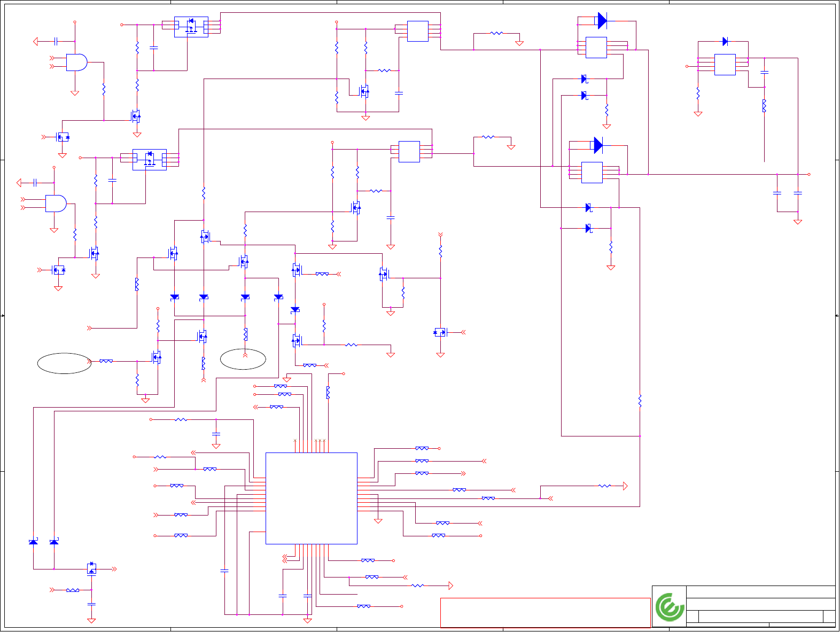The width and height of the screenshot is (840, 632).
Task: Select the lower AND gate symbol
Action: (56, 204)
